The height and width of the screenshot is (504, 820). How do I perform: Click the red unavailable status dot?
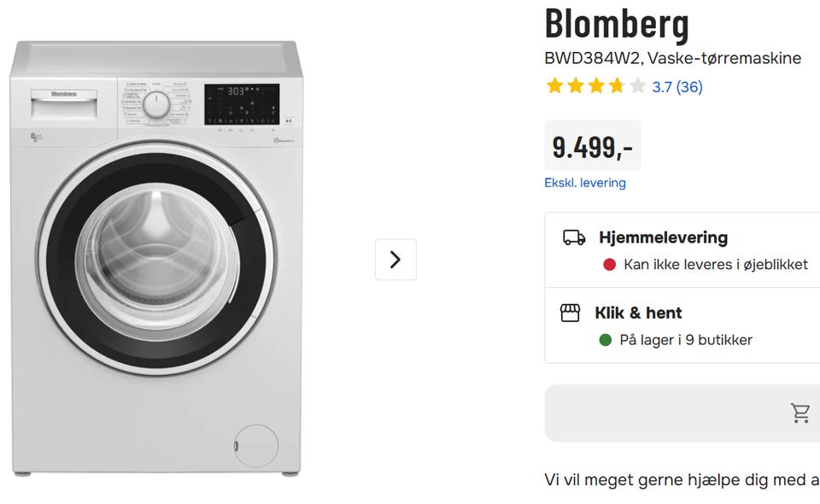click(x=609, y=265)
